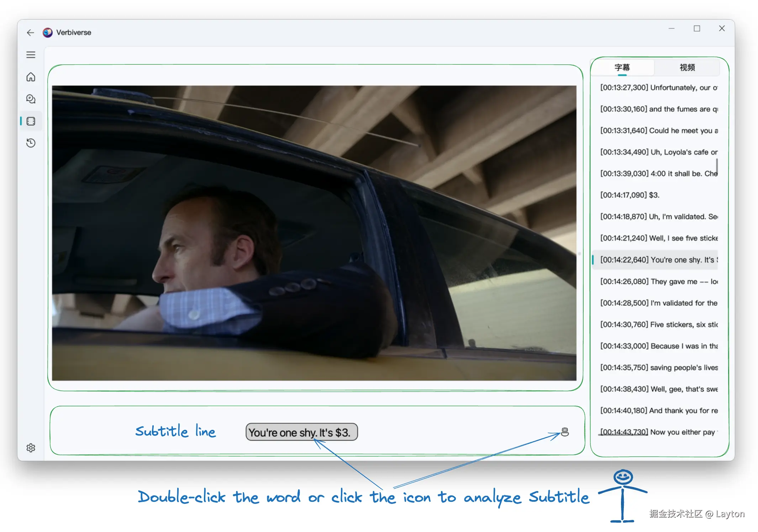The image size is (758, 532).
Task: Click the back arrow next to Verbiverse
Action: (x=30, y=32)
